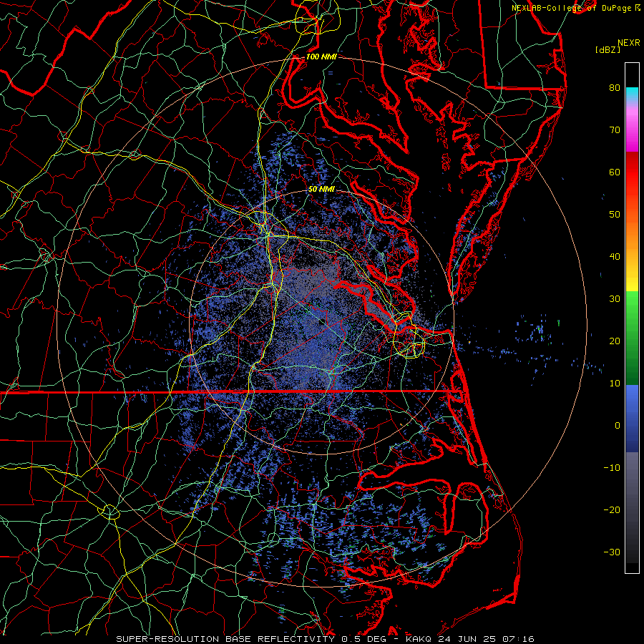Viewport: 644px width, 644px height.
Task: Click the -30 value on dBZ scale
Action: [612, 552]
